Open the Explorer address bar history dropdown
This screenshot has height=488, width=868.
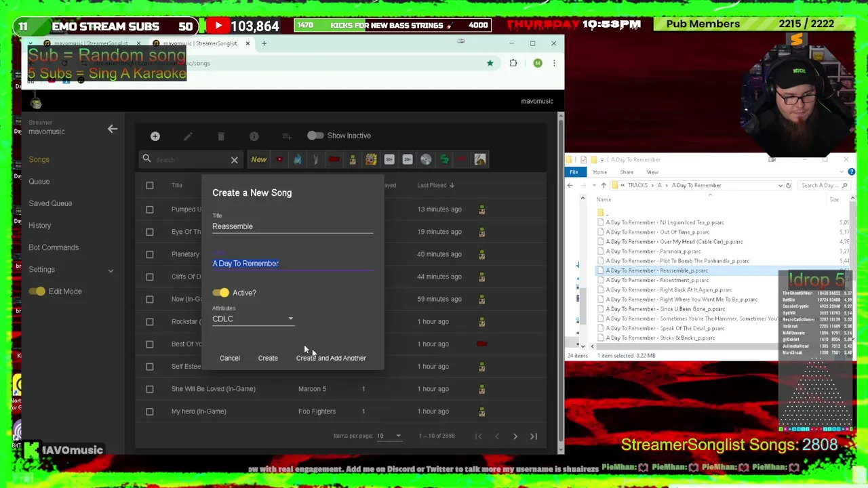tap(780, 185)
